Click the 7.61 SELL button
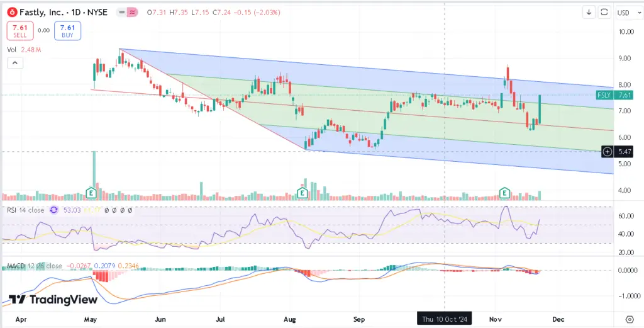Screen dimensions: 644x328 click(x=19, y=31)
